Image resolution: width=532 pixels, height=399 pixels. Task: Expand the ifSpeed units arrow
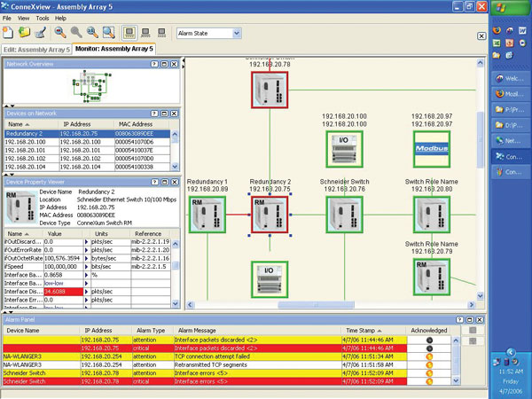click(86, 265)
